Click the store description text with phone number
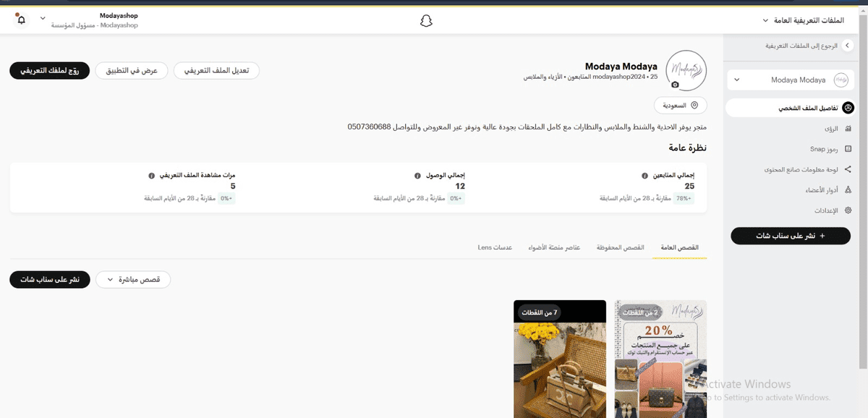Image resolution: width=868 pixels, height=418 pixels. point(527,127)
